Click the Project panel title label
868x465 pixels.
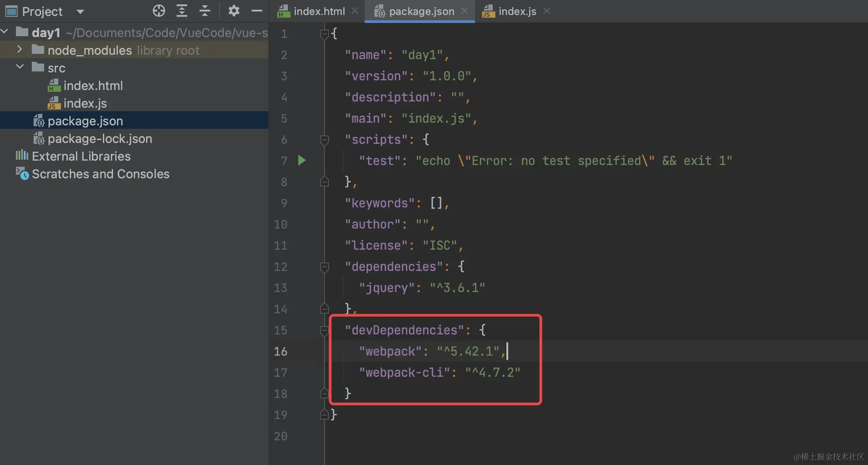42,11
